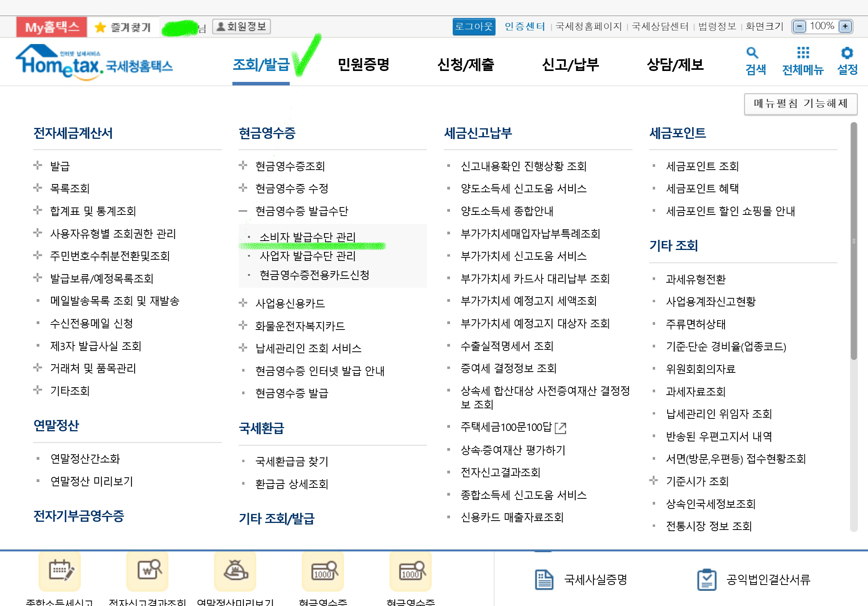868x606 pixels.
Task: Click the 즐겨찾기 star icon
Action: point(100,27)
